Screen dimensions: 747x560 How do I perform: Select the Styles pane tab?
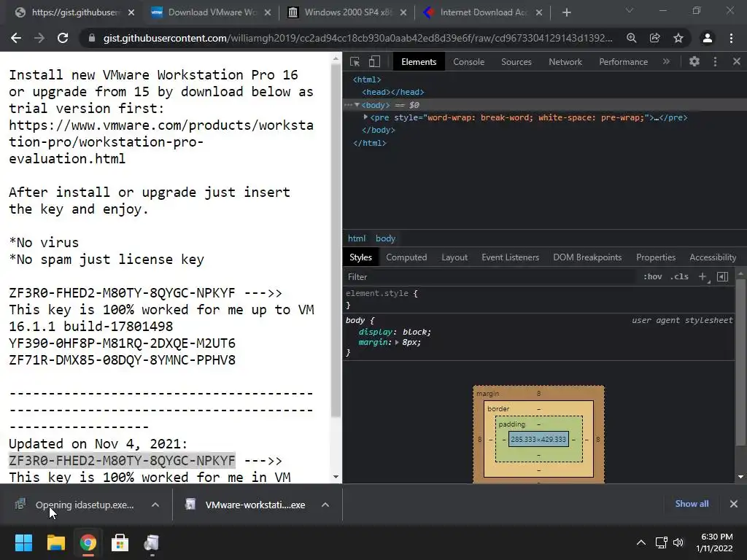click(360, 257)
